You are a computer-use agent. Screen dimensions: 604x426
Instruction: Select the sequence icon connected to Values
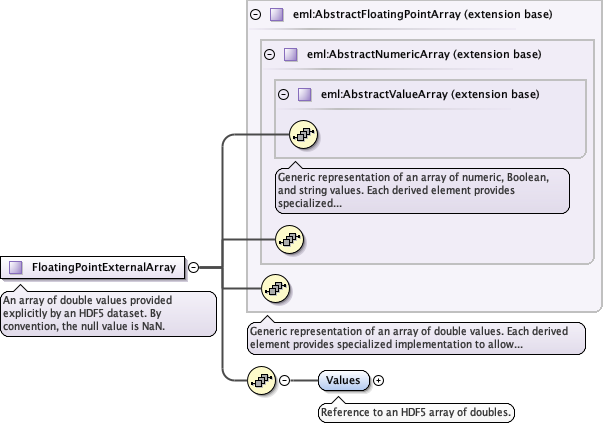[261, 380]
